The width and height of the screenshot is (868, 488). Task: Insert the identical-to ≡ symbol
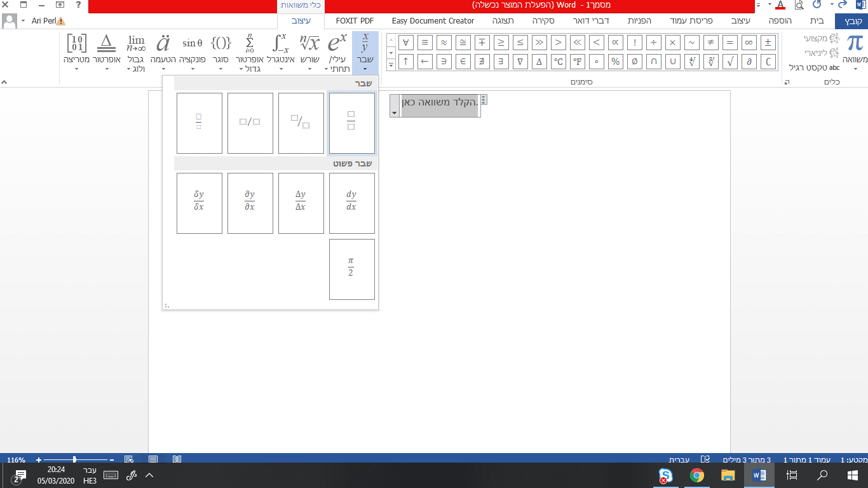[x=425, y=43]
